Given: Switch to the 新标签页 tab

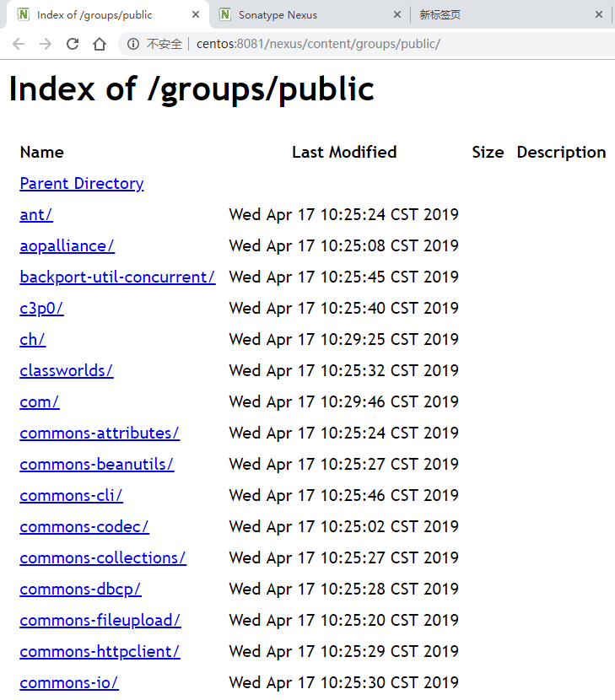Looking at the screenshot, I should point(498,14).
